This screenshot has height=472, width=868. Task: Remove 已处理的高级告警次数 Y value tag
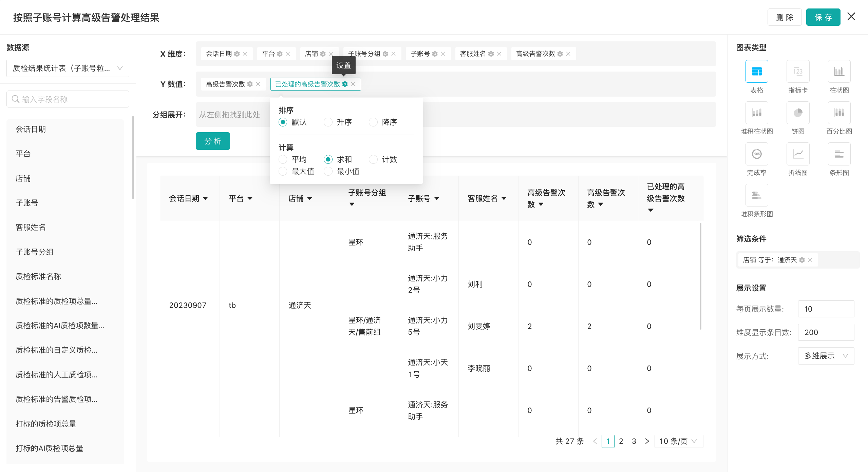point(353,84)
